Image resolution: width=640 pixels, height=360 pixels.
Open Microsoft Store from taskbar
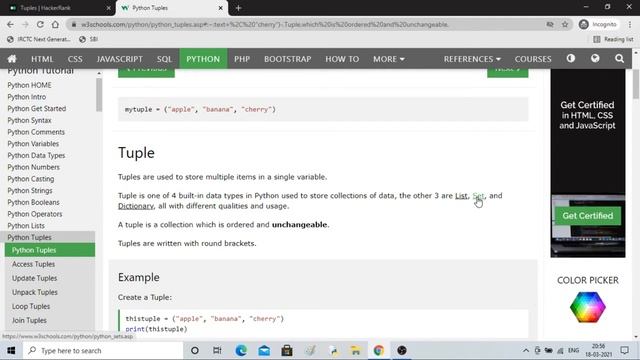pyautogui.click(x=287, y=351)
